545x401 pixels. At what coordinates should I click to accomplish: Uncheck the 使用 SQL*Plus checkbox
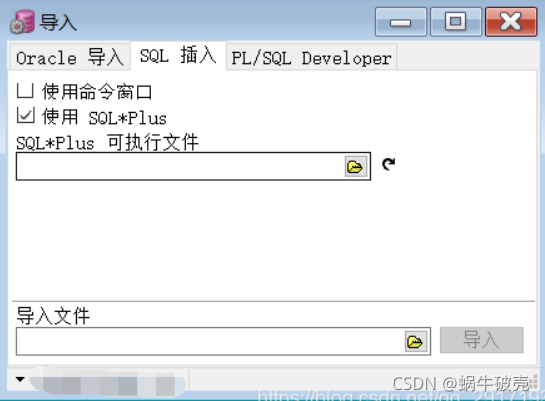coord(25,115)
